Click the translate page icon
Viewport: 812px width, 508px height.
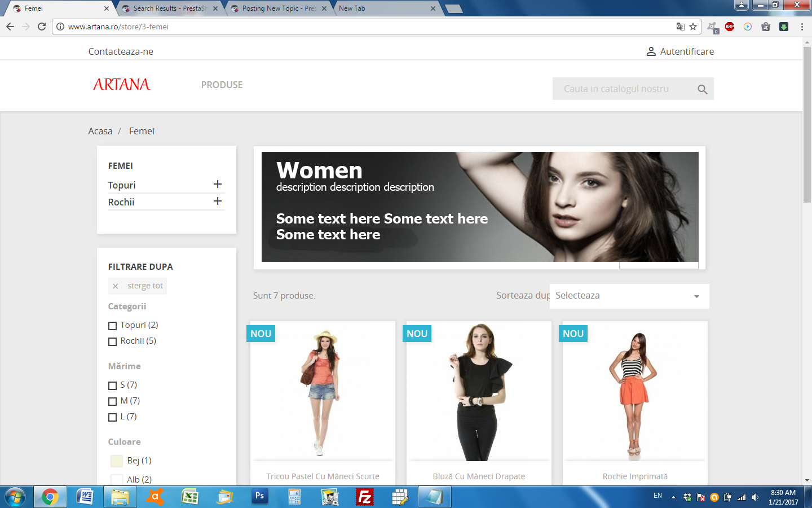pyautogui.click(x=681, y=27)
